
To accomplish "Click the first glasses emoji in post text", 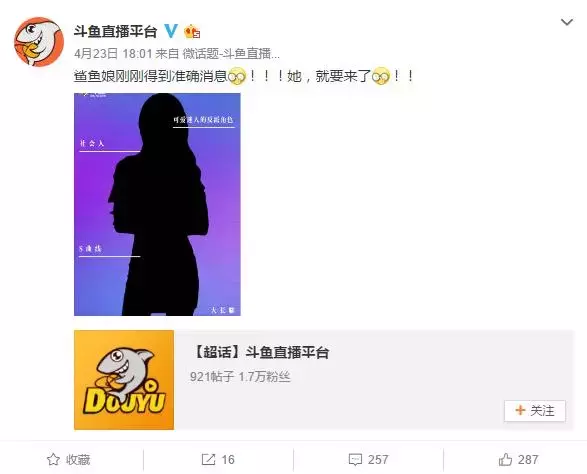I will [x=237, y=76].
